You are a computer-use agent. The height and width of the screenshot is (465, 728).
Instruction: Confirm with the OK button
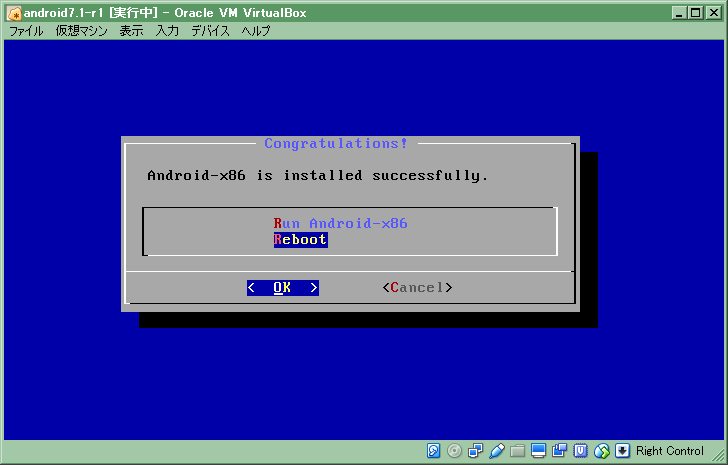tap(283, 288)
